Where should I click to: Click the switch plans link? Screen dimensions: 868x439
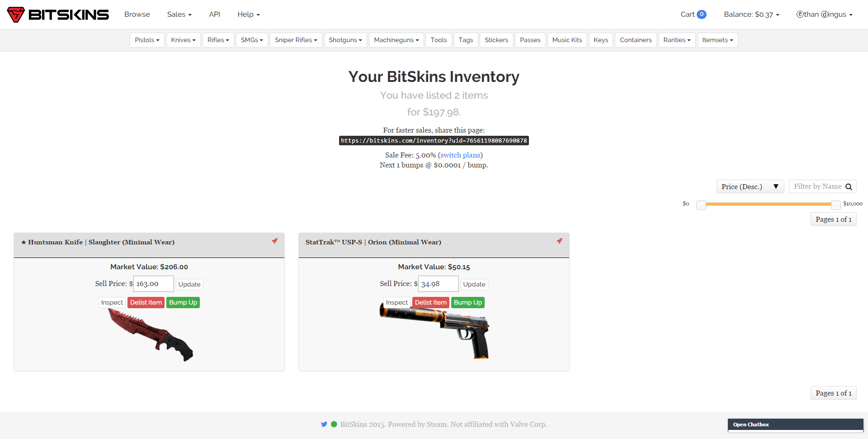tap(460, 155)
